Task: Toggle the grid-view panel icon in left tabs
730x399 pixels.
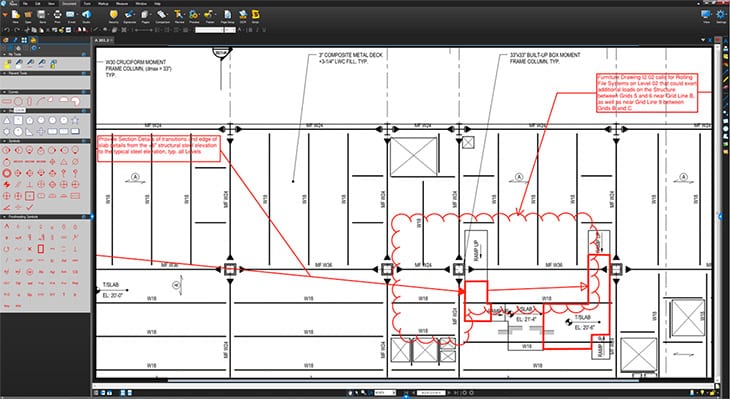Action: [24, 41]
